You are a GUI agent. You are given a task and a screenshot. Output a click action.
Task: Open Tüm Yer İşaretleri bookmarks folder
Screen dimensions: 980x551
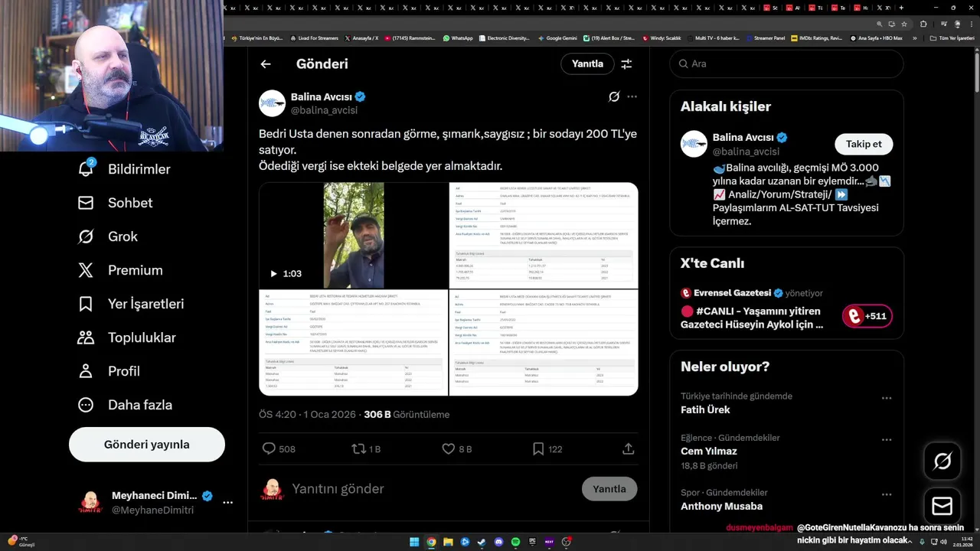point(952,37)
